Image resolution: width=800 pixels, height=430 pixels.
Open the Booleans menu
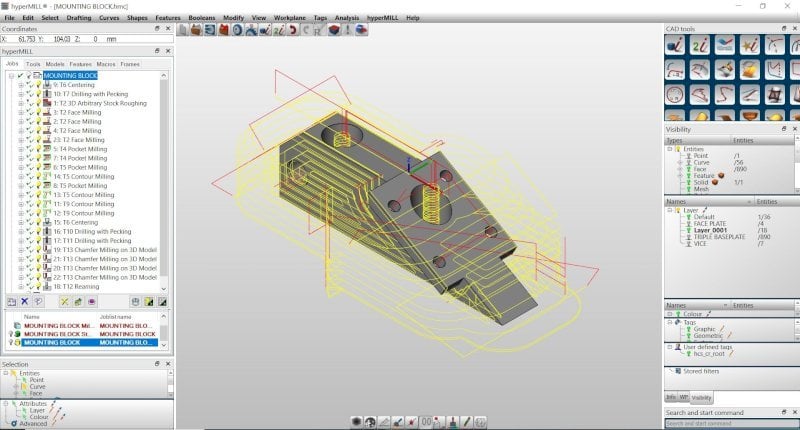coord(202,18)
